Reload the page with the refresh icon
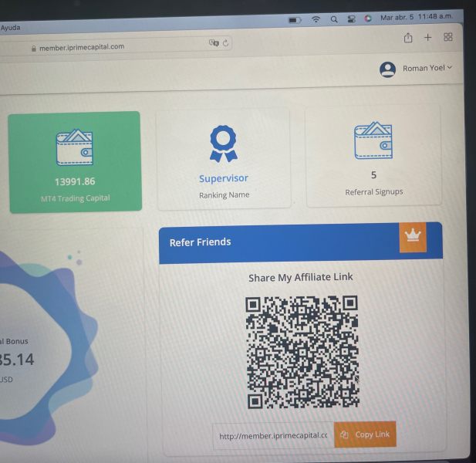The width and height of the screenshot is (476, 463). click(x=225, y=42)
